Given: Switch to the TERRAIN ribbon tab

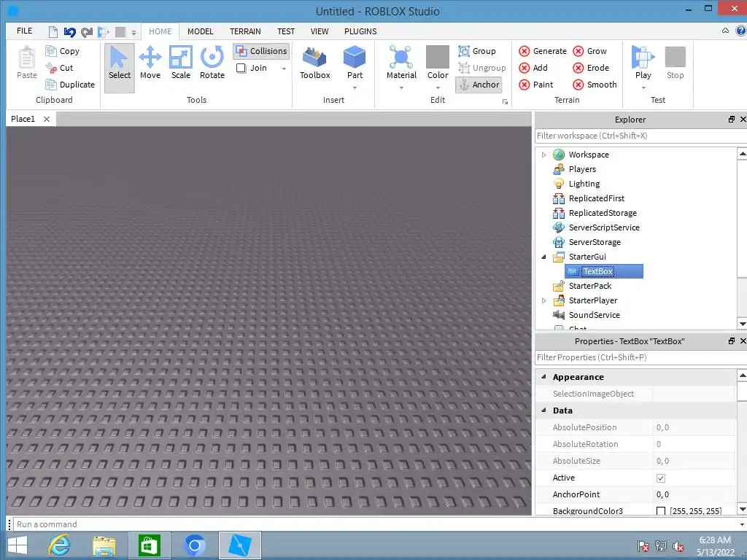Looking at the screenshot, I should pos(245,31).
